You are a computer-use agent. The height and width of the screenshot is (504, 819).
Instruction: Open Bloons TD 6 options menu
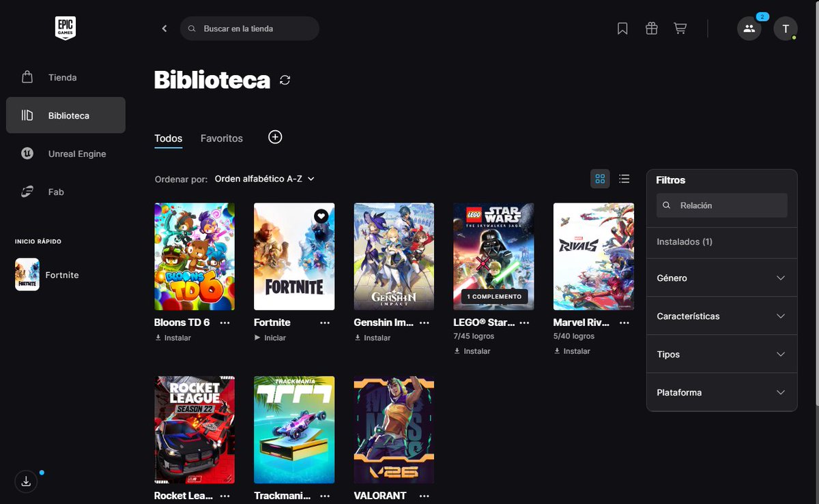coord(225,323)
